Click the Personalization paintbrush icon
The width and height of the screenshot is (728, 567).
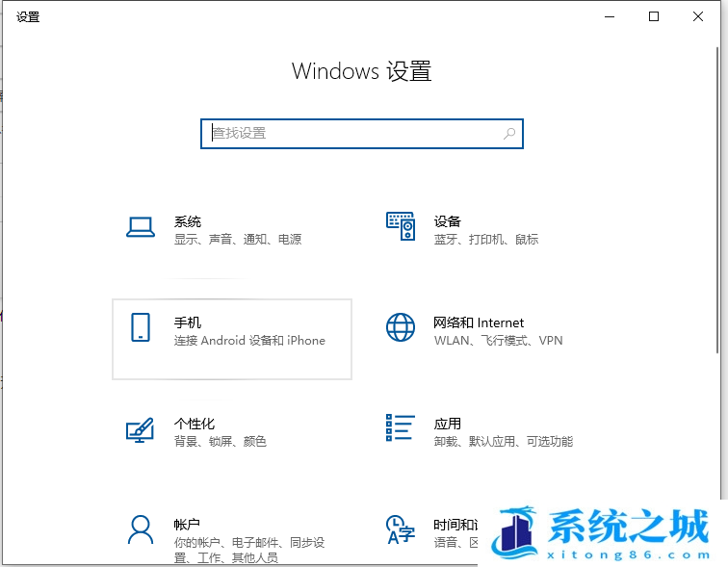pos(141,429)
